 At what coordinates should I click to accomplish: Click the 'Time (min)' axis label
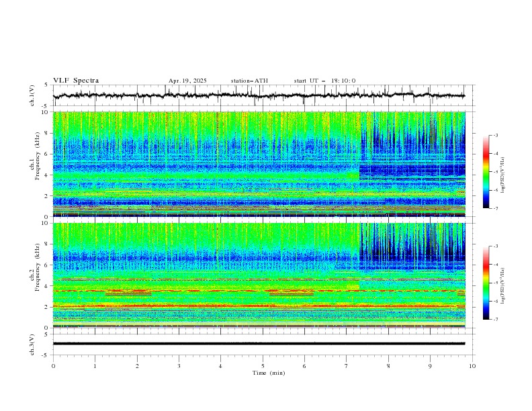pyautogui.click(x=269, y=373)
